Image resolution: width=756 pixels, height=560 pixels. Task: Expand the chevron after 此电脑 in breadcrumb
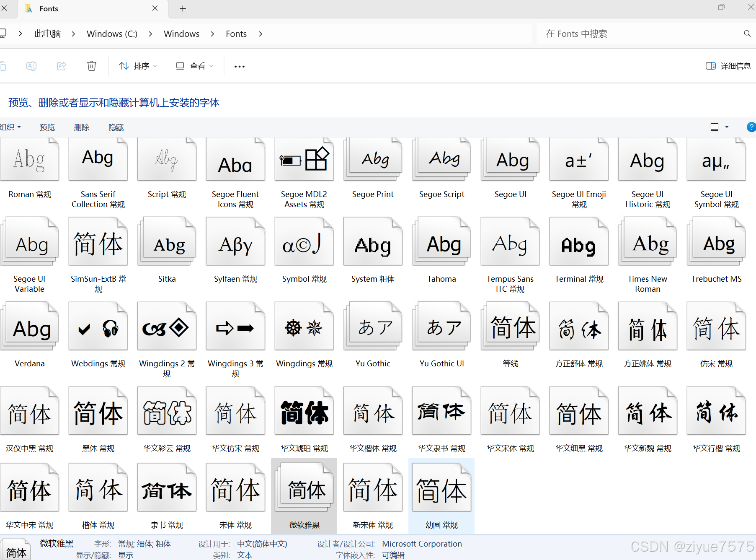coord(73,34)
